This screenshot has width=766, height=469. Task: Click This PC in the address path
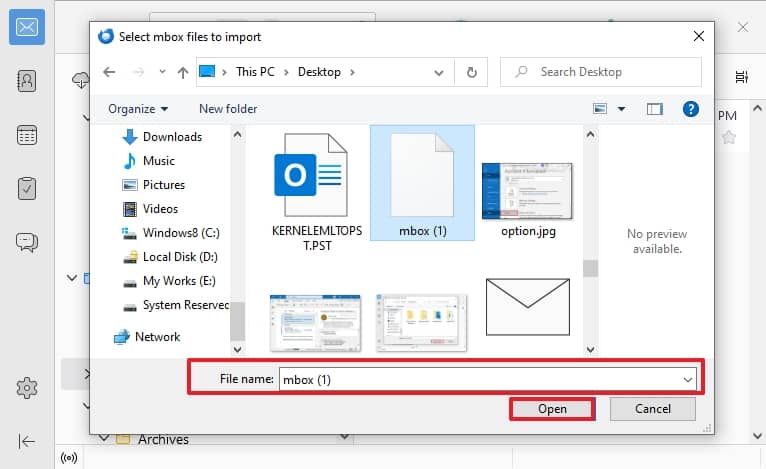click(255, 72)
